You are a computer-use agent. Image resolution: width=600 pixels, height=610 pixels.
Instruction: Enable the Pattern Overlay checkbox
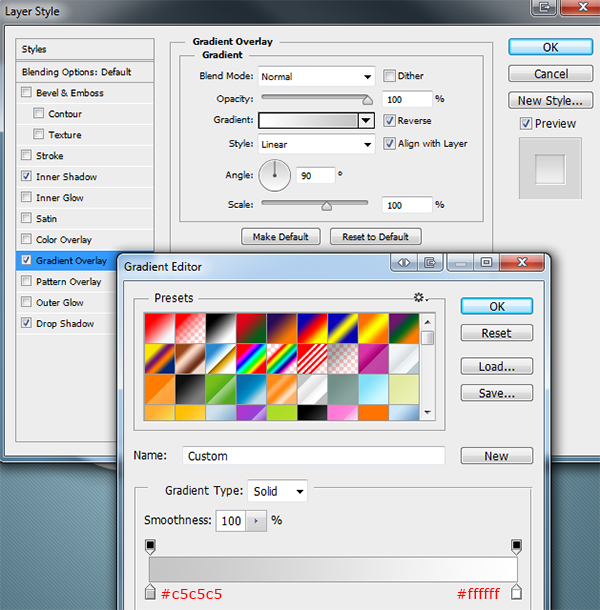click(26, 281)
